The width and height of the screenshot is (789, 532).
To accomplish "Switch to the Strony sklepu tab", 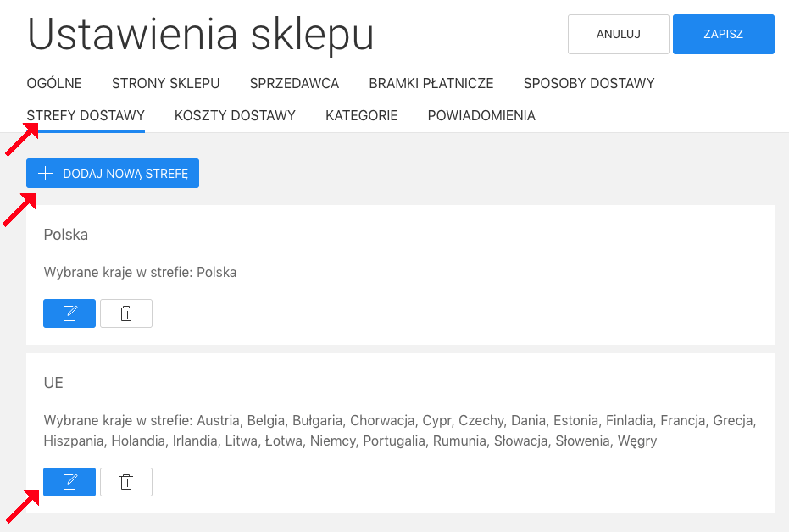I will tap(165, 83).
